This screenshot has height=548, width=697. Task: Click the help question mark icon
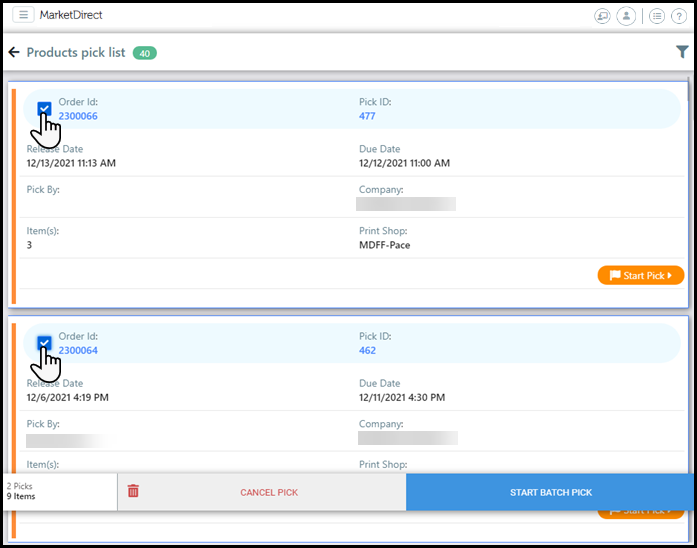pos(678,16)
